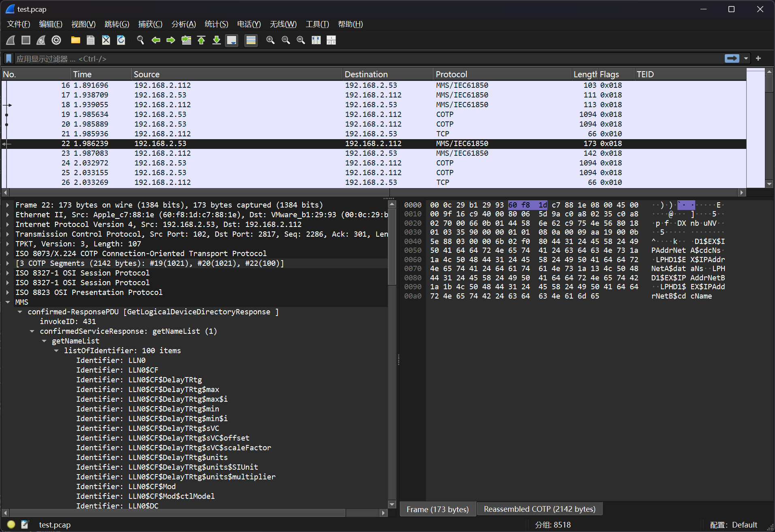Screen dimensions: 775x532
Task: Go to specified packet icon
Action: tap(186, 40)
